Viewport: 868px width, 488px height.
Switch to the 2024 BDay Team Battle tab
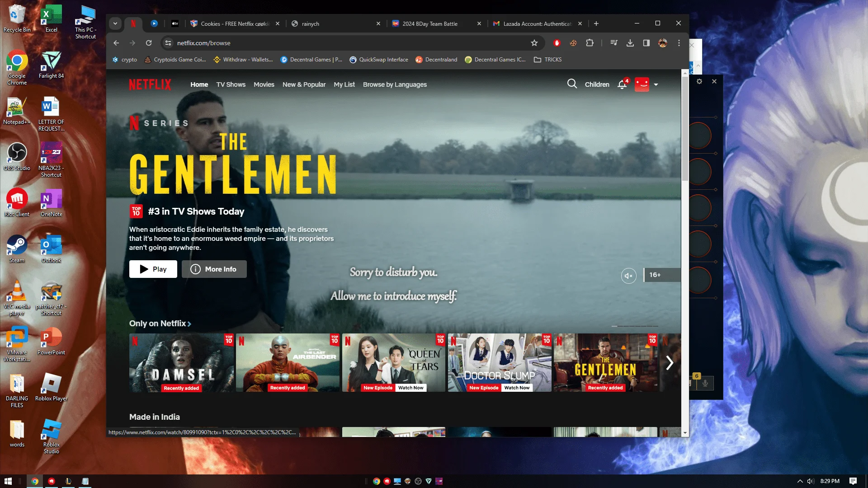pos(437,23)
